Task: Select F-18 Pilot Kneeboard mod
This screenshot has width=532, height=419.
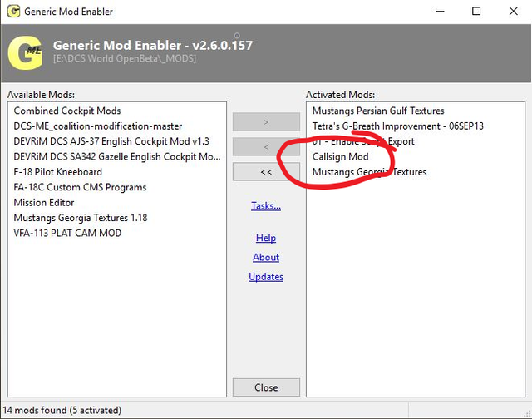Action: pyautogui.click(x=57, y=172)
